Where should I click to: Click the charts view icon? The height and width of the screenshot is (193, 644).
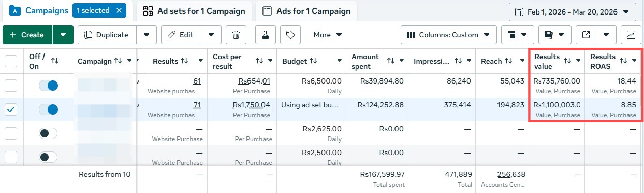(x=631, y=35)
